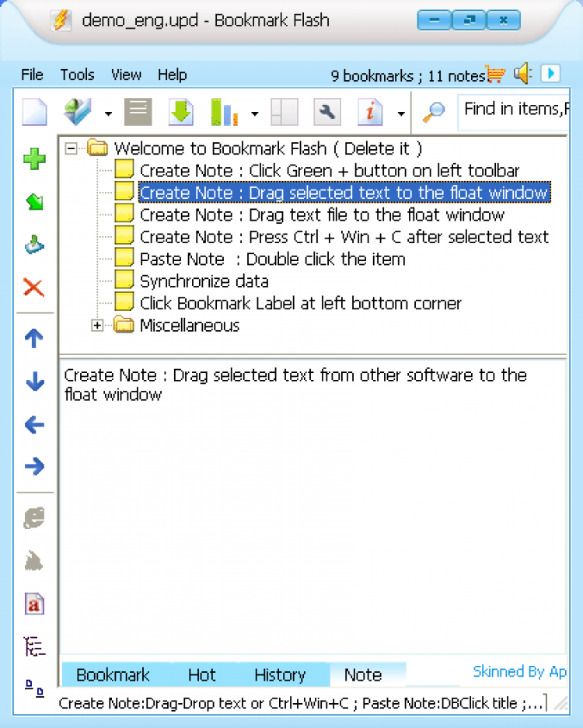Viewport: 583px width, 728px height.
Task: Click the blue play arrow button
Action: [550, 73]
